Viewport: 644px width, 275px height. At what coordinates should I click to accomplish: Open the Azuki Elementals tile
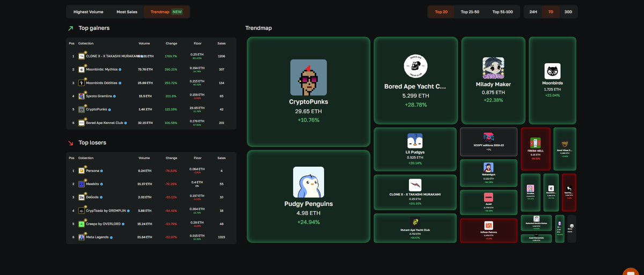pos(536,239)
